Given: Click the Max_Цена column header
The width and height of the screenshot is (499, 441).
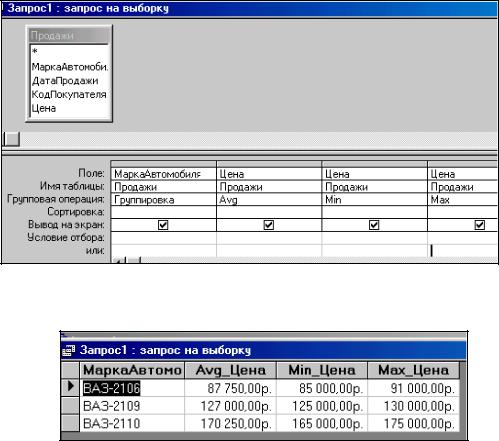Looking at the screenshot, I should [413, 370].
